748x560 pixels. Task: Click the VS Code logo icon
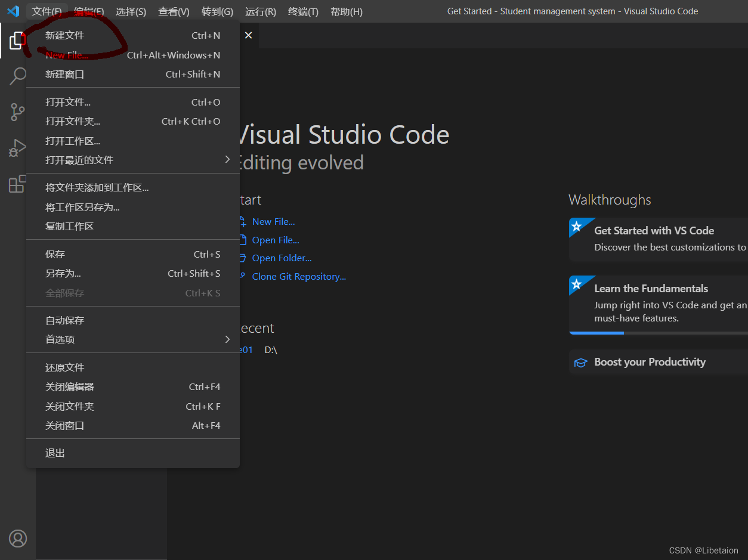pyautogui.click(x=13, y=11)
